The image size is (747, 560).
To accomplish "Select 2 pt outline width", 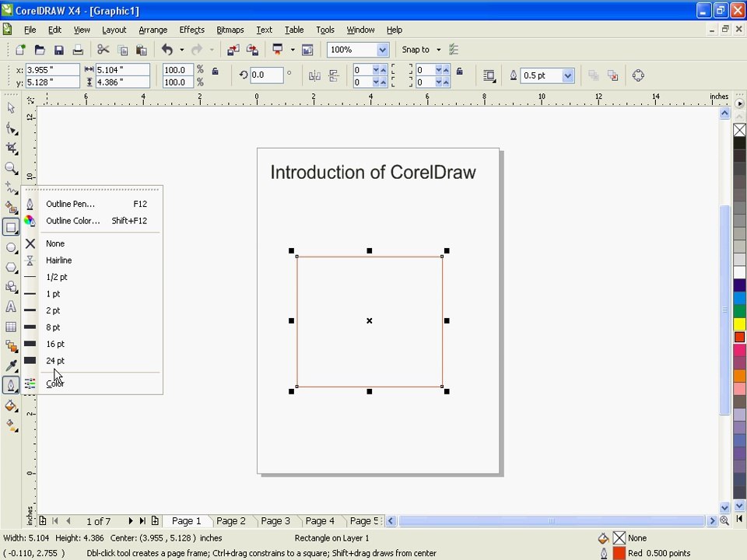I will click(93, 310).
